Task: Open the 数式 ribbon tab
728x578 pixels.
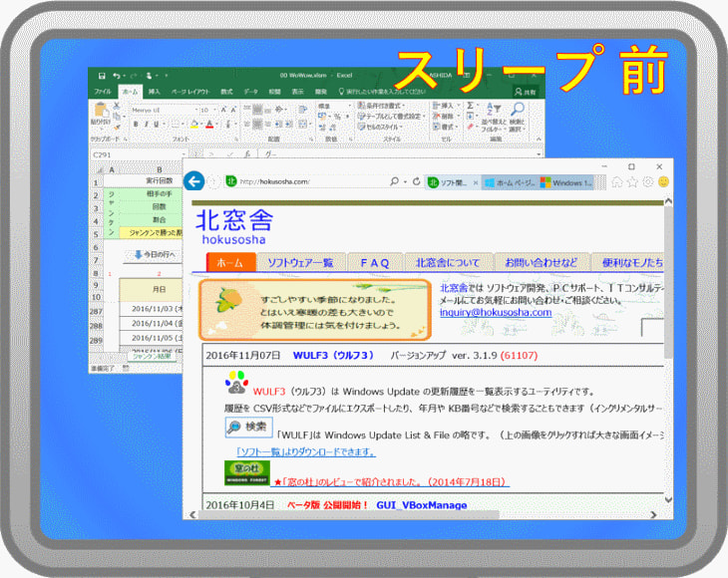Action: (x=226, y=92)
